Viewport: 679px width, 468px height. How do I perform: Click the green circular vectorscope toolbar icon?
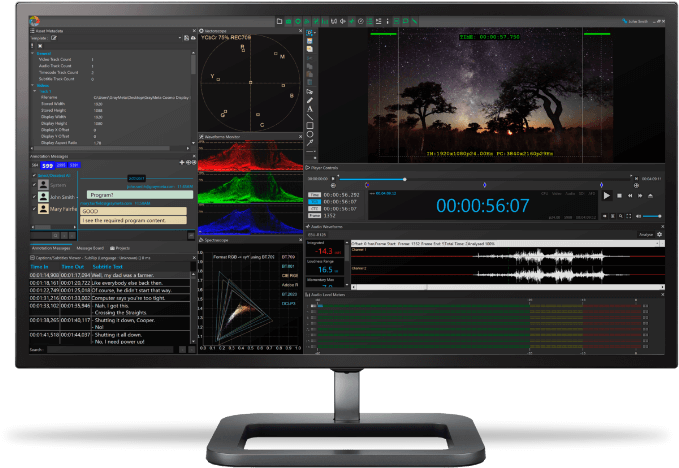click(x=298, y=21)
